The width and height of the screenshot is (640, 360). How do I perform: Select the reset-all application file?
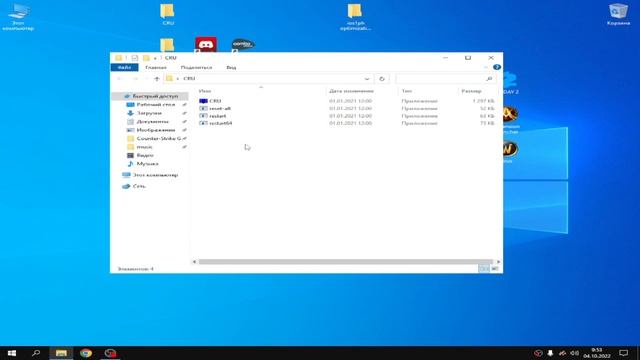[x=220, y=109]
